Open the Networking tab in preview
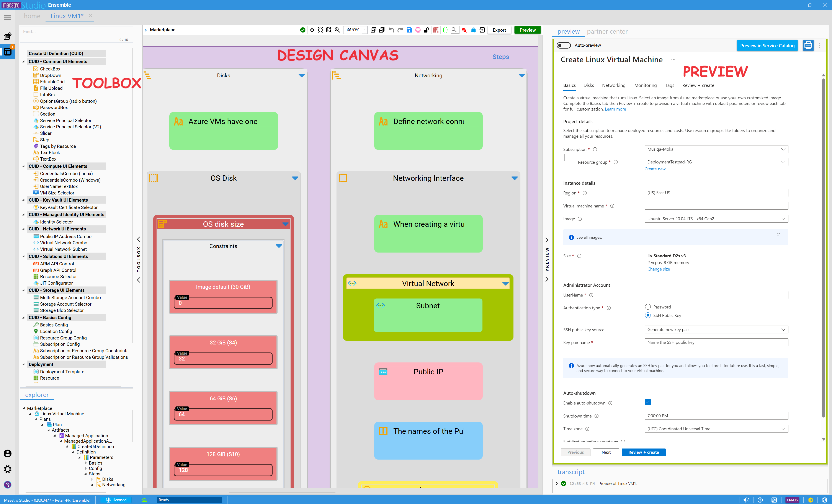This screenshot has width=832, height=504. [x=613, y=85]
